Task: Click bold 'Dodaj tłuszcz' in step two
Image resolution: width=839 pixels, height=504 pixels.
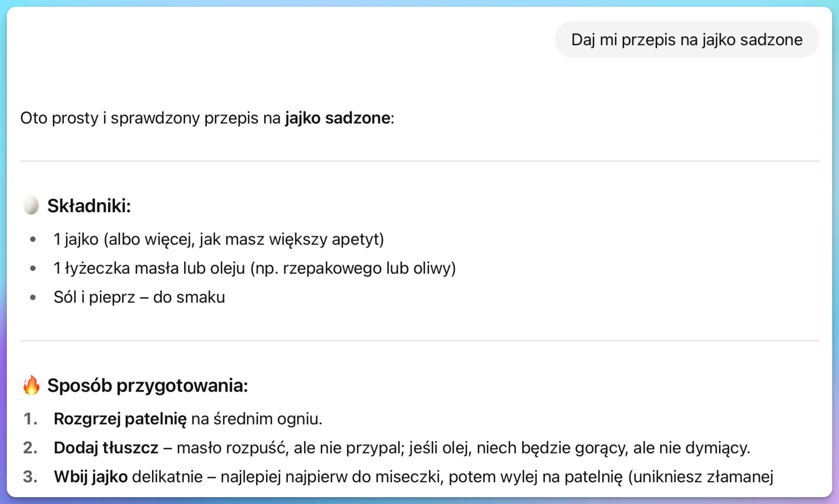Action: (x=106, y=448)
